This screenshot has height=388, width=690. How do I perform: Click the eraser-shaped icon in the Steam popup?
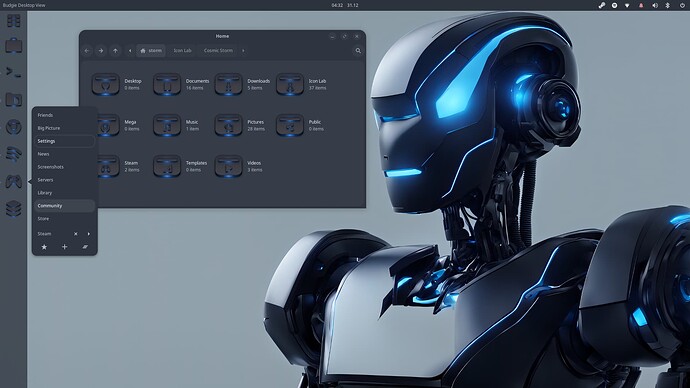coord(85,247)
